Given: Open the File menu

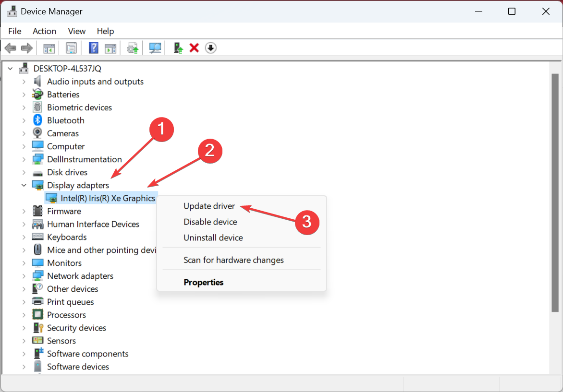Looking at the screenshot, I should click(15, 31).
